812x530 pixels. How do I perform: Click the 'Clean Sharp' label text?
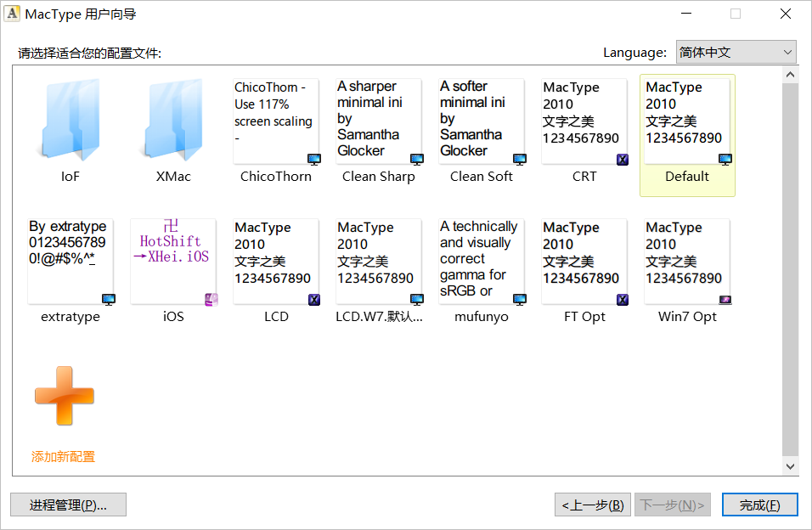[379, 177]
